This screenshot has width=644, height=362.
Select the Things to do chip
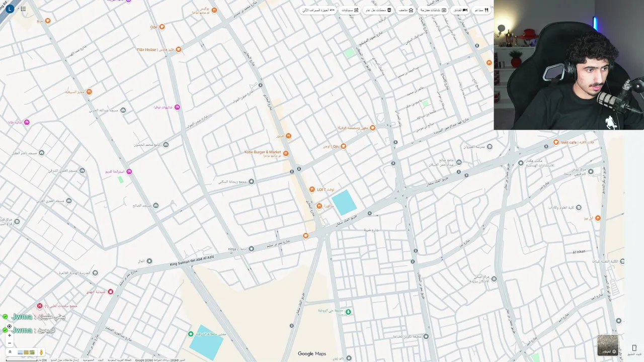tap(433, 10)
